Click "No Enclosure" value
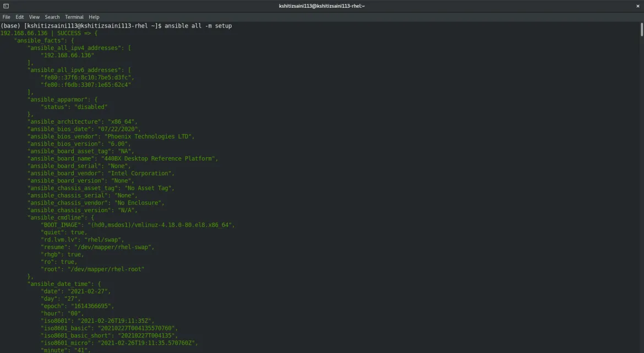The image size is (644, 353). point(138,203)
